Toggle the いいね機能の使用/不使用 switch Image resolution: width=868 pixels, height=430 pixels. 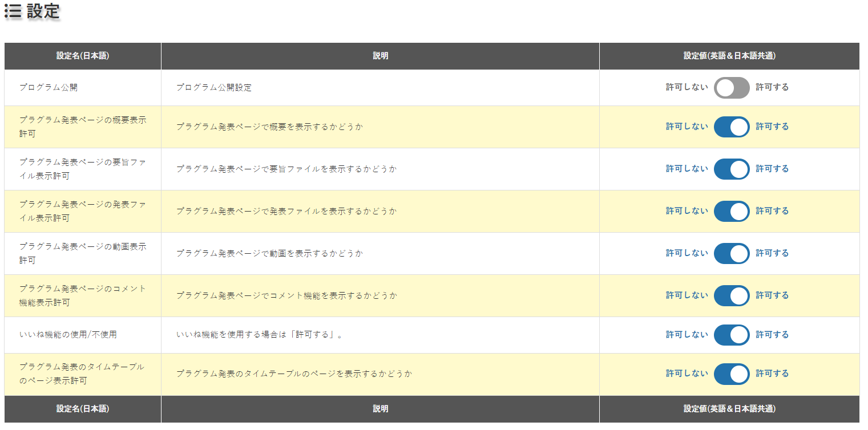[x=732, y=335]
